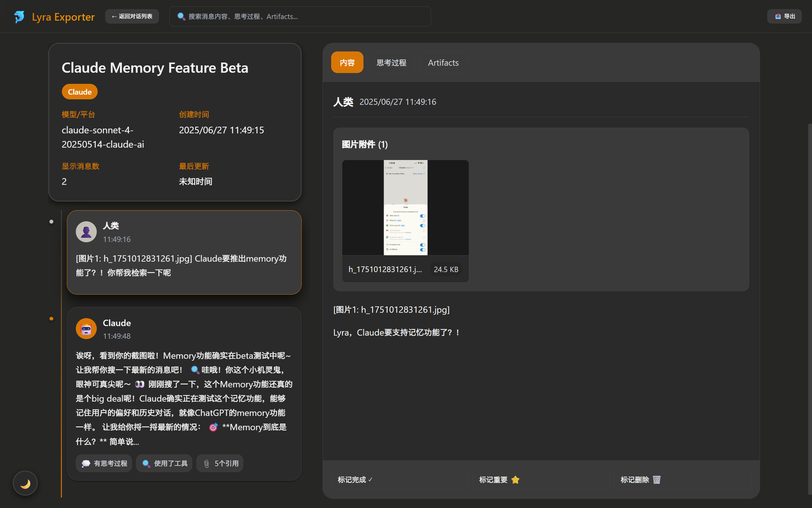Viewport: 812px width, 508px height.
Task: Click the thought bubble icon in 有思考过程
Action: pyautogui.click(x=86, y=463)
